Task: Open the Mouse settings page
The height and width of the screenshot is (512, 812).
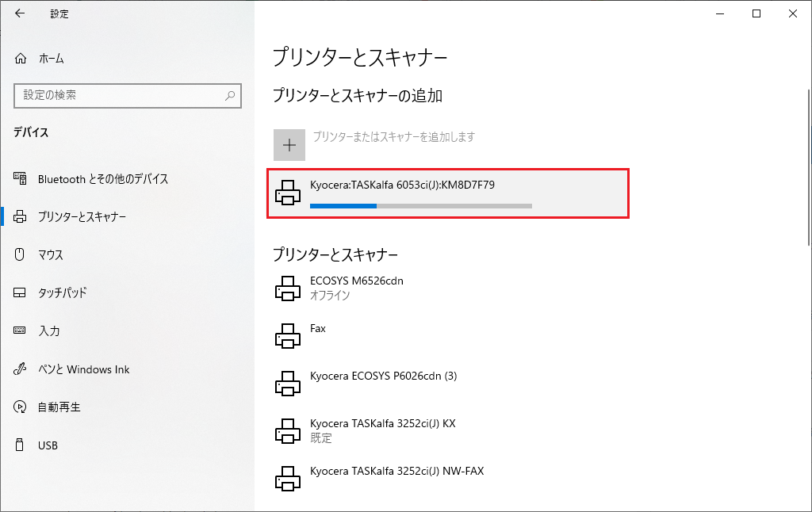Action: tap(51, 255)
